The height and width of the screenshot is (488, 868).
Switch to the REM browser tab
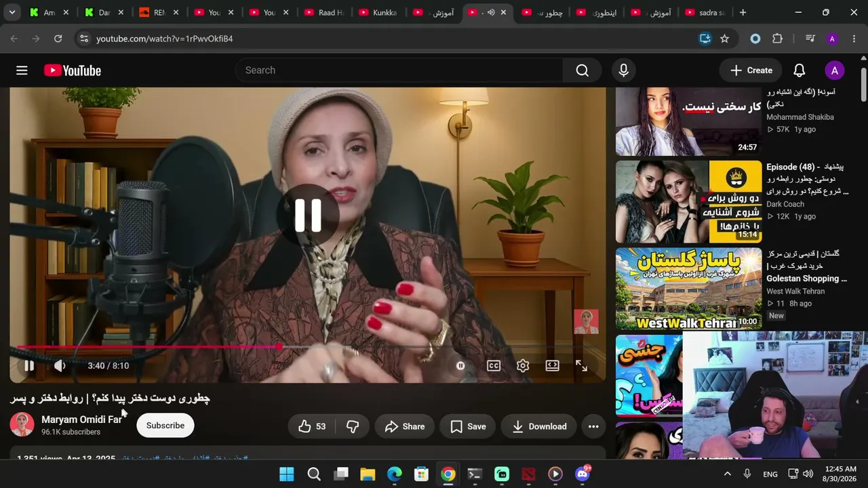click(x=159, y=12)
